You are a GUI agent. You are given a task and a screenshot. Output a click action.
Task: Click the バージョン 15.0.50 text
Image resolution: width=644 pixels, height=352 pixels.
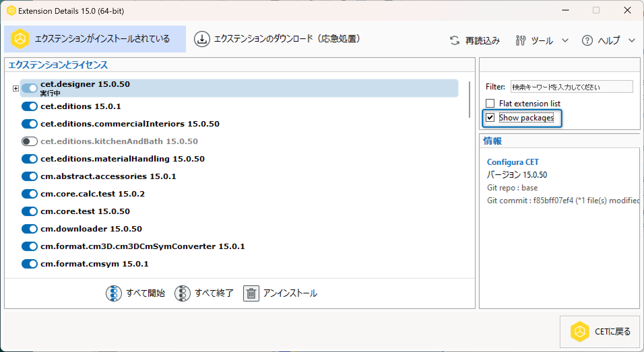coord(517,175)
